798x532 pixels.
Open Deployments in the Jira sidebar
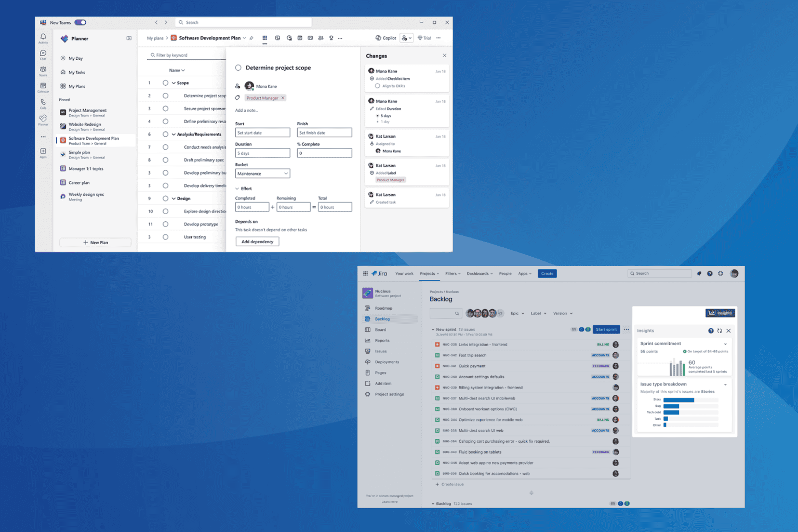click(x=387, y=362)
